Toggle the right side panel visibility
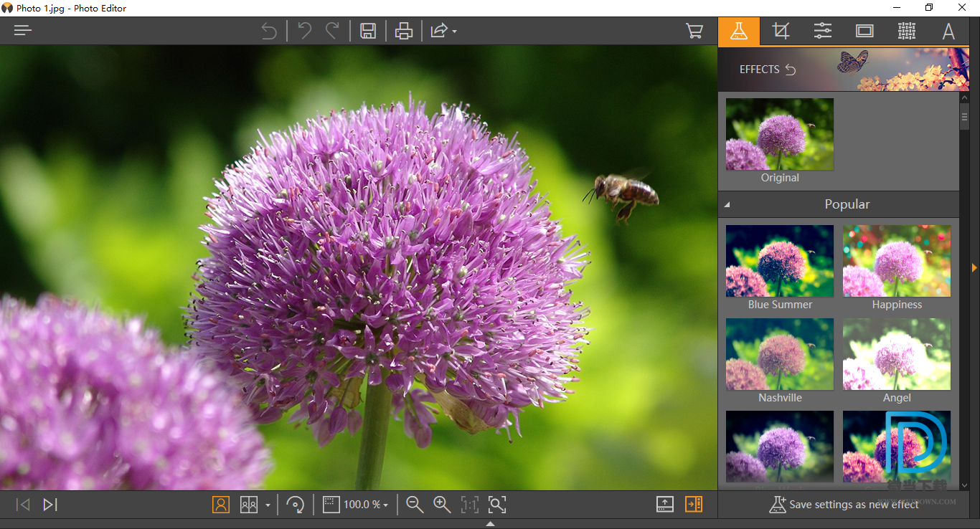Image resolution: width=980 pixels, height=529 pixels. coord(693,505)
